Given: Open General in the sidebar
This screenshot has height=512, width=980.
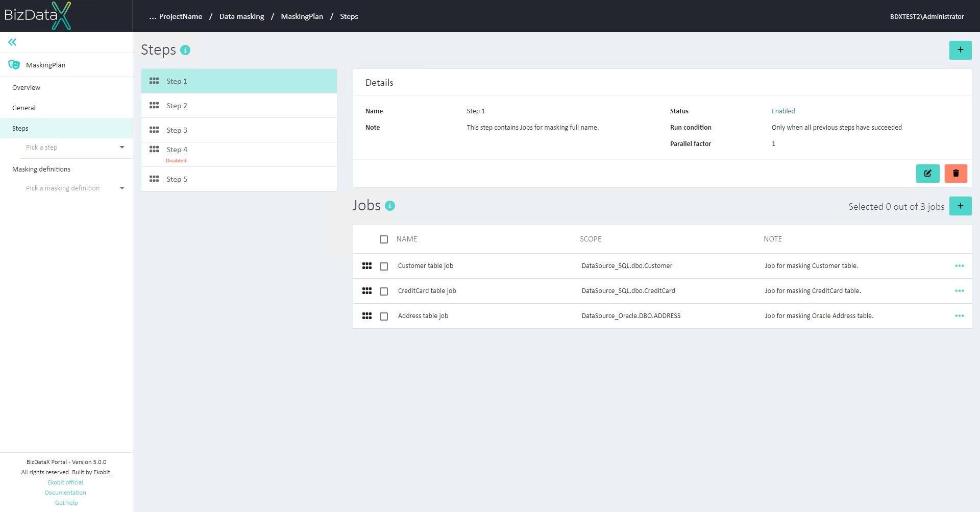Looking at the screenshot, I should point(66,108).
